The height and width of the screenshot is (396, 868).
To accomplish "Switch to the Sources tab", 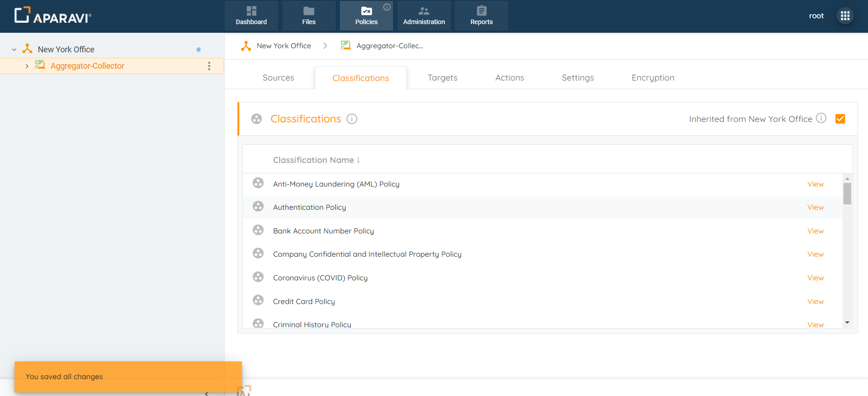I will 278,78.
